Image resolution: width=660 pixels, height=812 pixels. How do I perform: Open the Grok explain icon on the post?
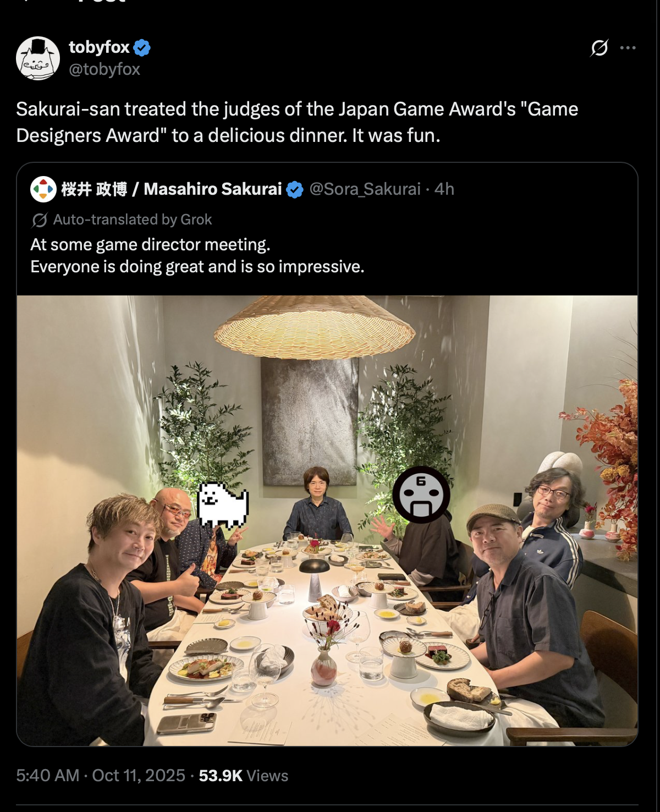click(x=599, y=48)
